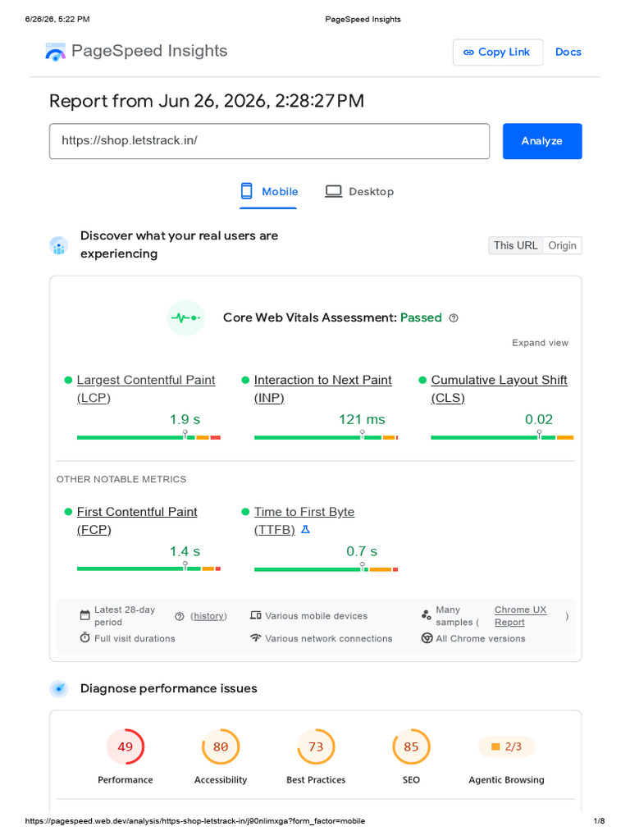This screenshot has height=840, width=630.
Task: Open the Largest Contentful Paint (LCP) link
Action: tap(146, 389)
